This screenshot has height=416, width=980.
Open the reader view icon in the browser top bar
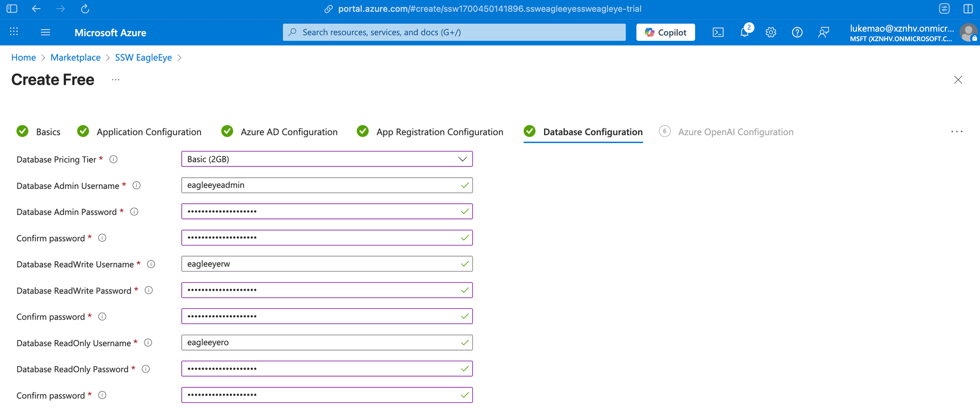(944, 9)
